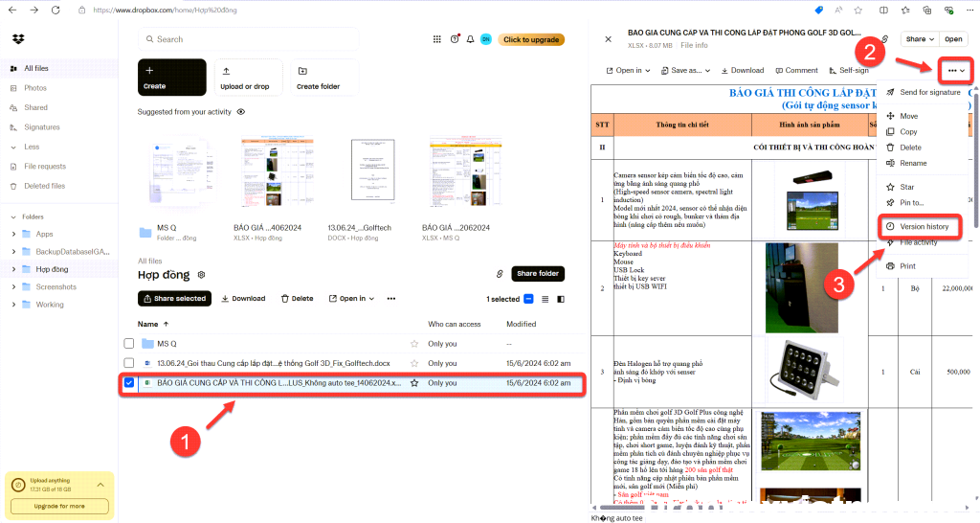The width and height of the screenshot is (980, 523).
Task: Click the Share folder button
Action: point(538,274)
